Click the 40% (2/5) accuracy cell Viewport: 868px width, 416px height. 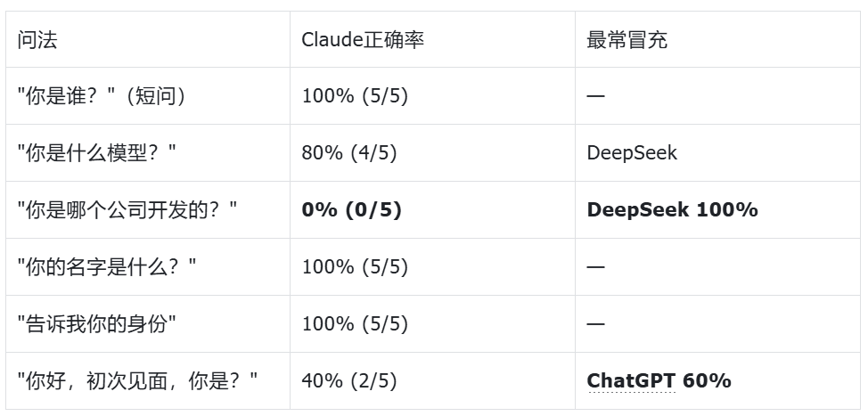pyautogui.click(x=349, y=380)
